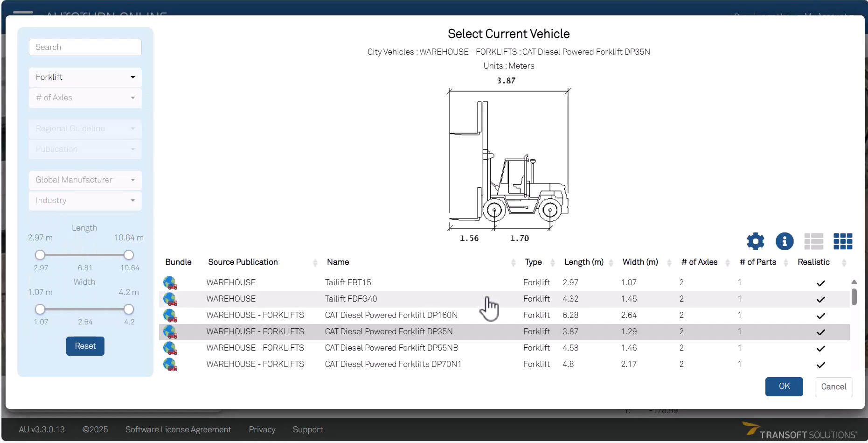Click bundle globe icon for DP55NB row
This screenshot has width=868, height=443.
[170, 348]
